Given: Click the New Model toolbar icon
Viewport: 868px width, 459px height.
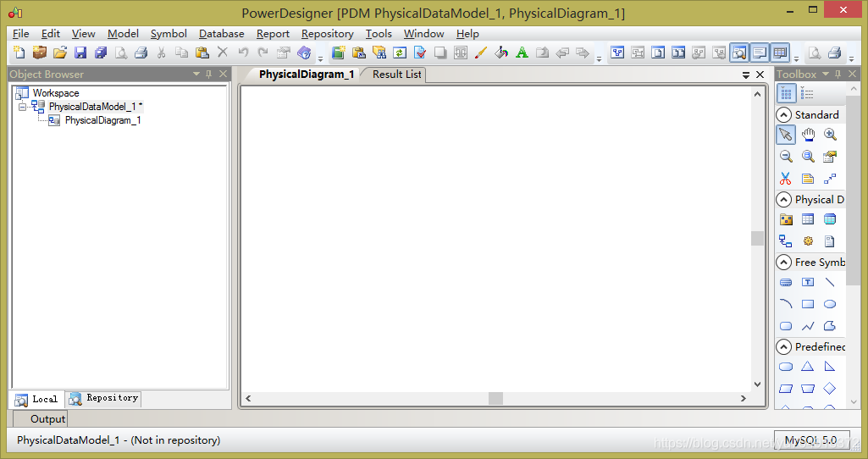Looking at the screenshot, I should pyautogui.click(x=19, y=53).
